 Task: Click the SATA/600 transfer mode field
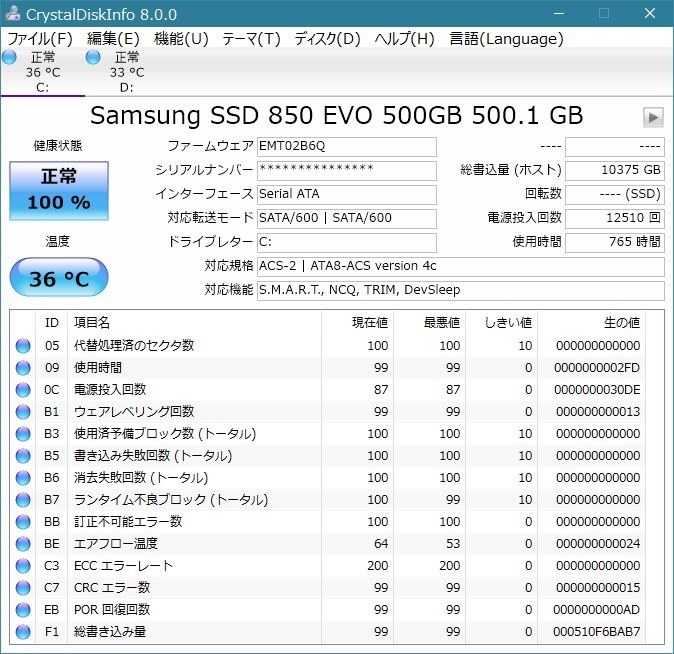point(347,218)
